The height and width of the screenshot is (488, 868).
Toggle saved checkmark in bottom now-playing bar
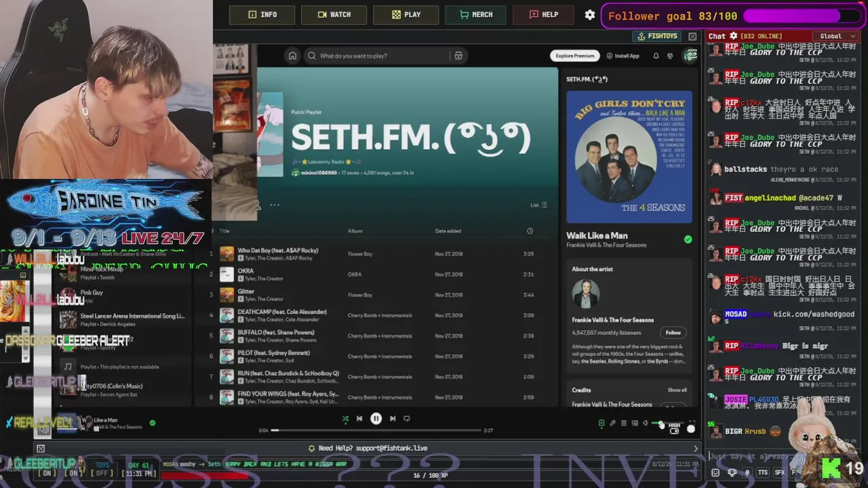152,423
